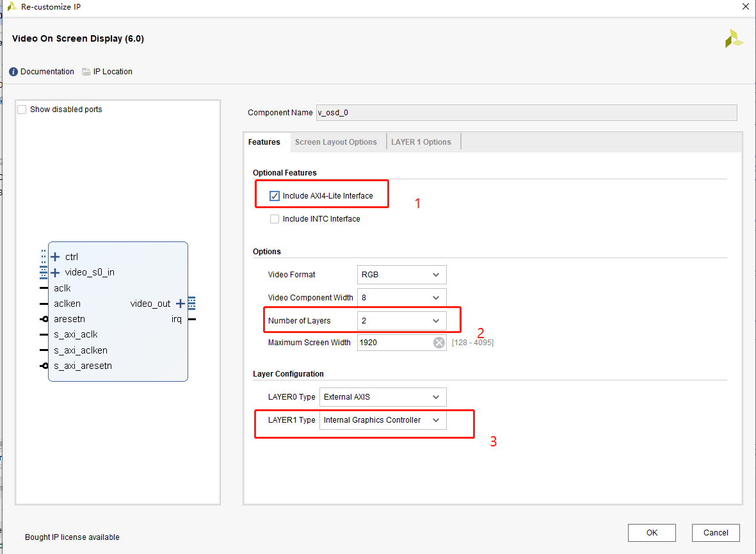Switch to the Features tab
The height and width of the screenshot is (554, 756).
click(264, 142)
